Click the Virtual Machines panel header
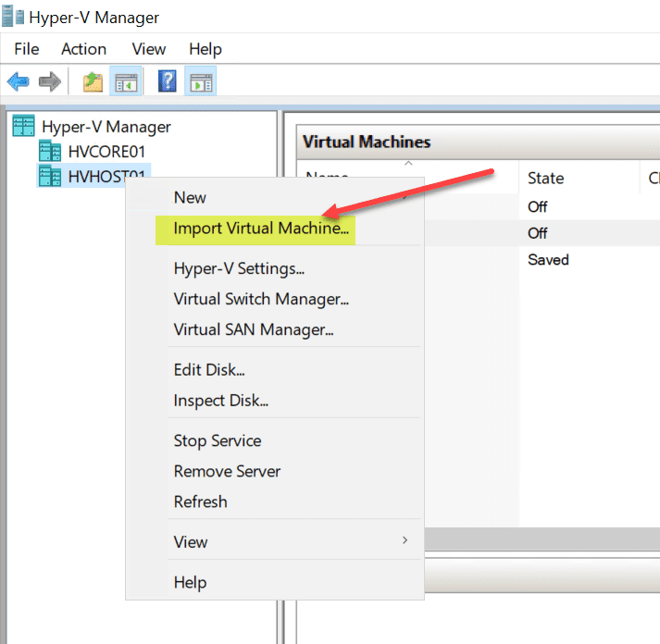The height and width of the screenshot is (644, 660). click(478, 142)
